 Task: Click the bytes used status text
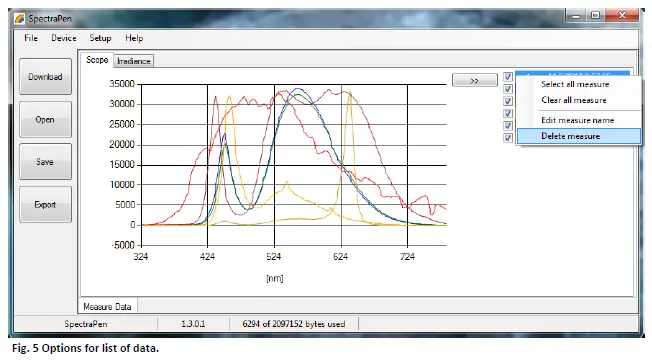[x=294, y=324]
